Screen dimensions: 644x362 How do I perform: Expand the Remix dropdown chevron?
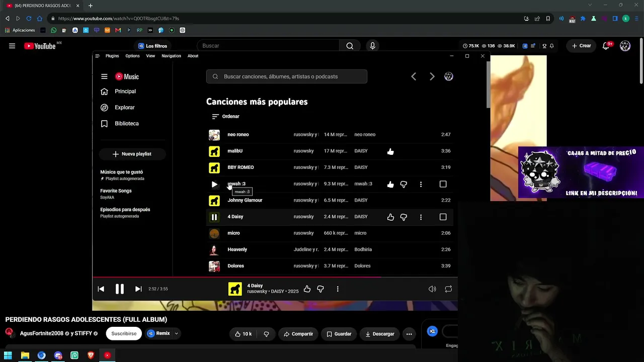pyautogui.click(x=176, y=333)
